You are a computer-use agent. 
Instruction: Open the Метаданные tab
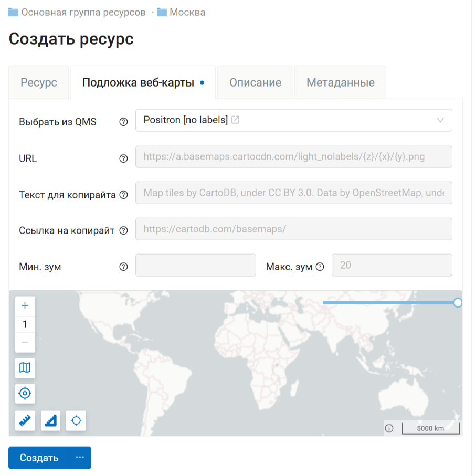(340, 82)
